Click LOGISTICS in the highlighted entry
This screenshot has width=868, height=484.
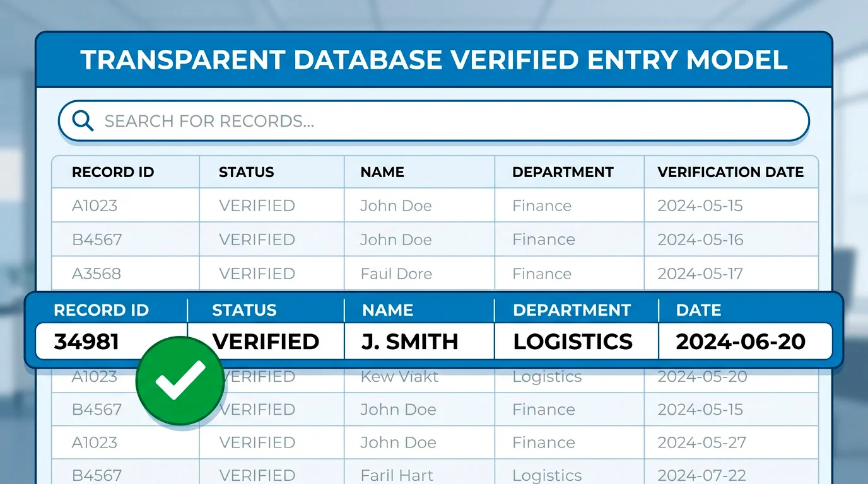(573, 342)
